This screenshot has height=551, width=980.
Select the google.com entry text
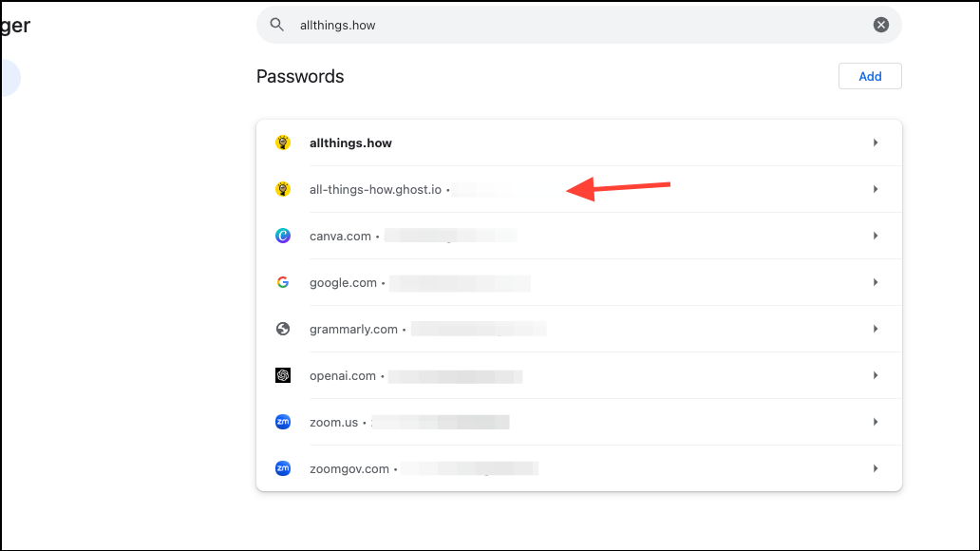click(x=343, y=283)
